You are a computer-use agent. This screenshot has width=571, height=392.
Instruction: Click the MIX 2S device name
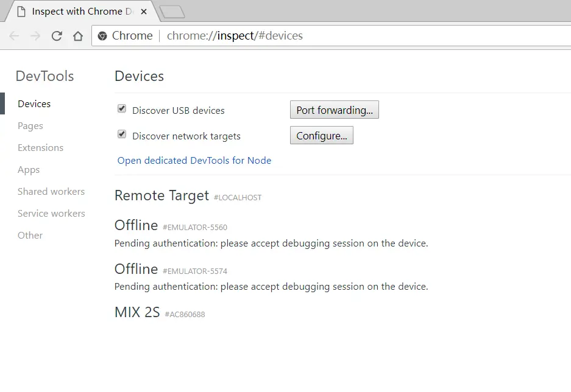pyautogui.click(x=137, y=312)
